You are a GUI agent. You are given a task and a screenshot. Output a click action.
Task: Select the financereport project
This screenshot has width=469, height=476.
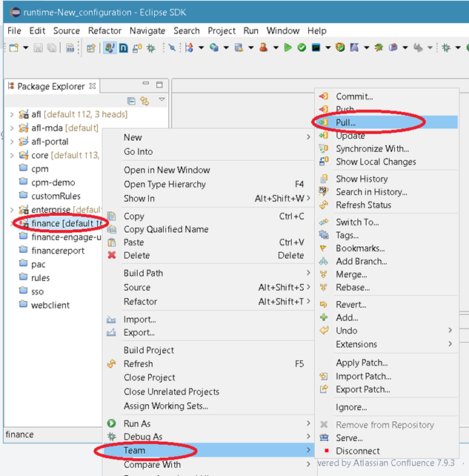pyautogui.click(x=58, y=251)
